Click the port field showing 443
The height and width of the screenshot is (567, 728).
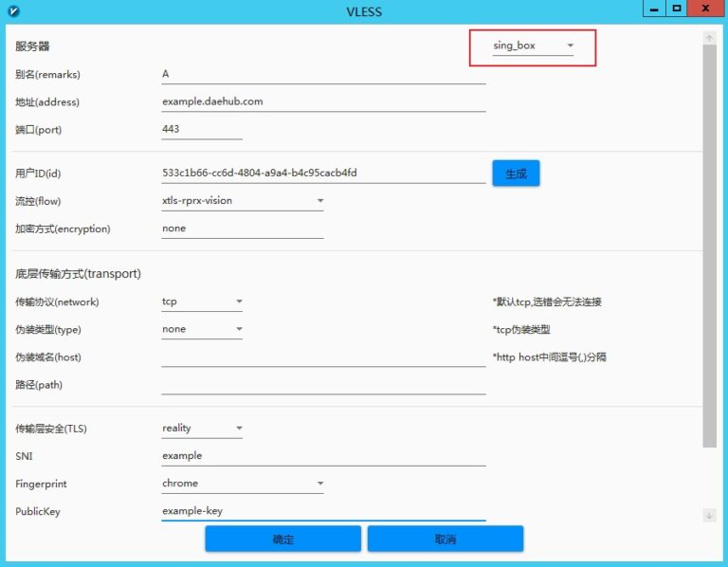(201, 129)
